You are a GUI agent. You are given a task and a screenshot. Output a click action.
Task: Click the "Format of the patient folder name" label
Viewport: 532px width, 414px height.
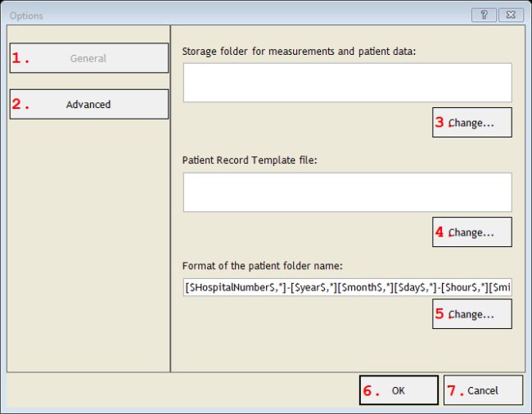pos(262,266)
